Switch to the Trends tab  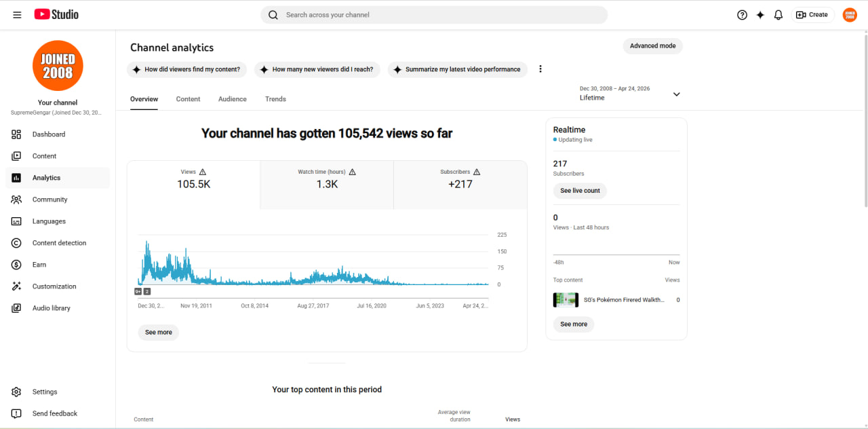pos(275,99)
